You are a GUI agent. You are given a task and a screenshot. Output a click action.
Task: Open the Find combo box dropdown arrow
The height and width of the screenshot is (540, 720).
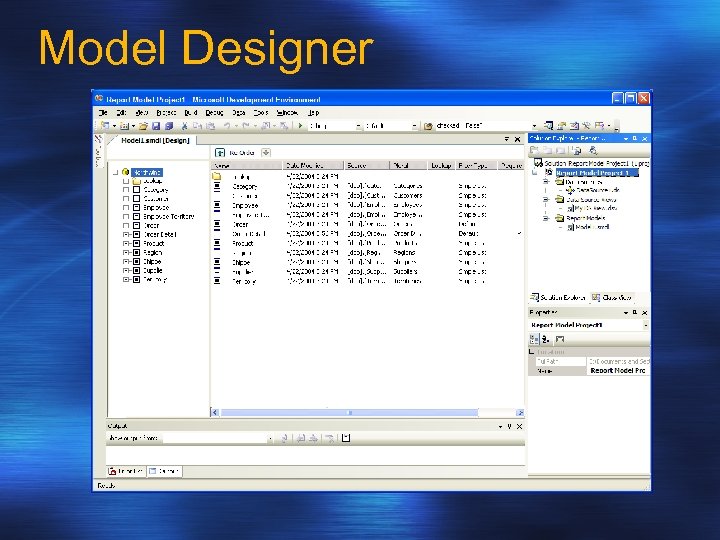(534, 126)
